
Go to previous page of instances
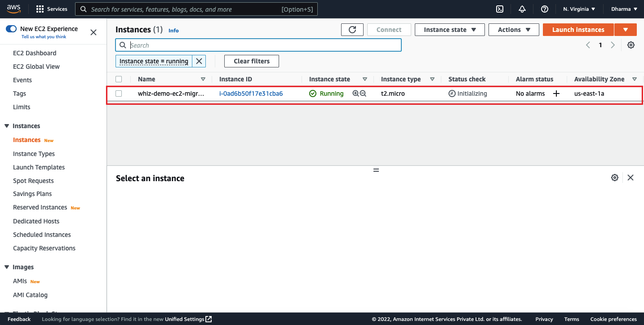[588, 45]
